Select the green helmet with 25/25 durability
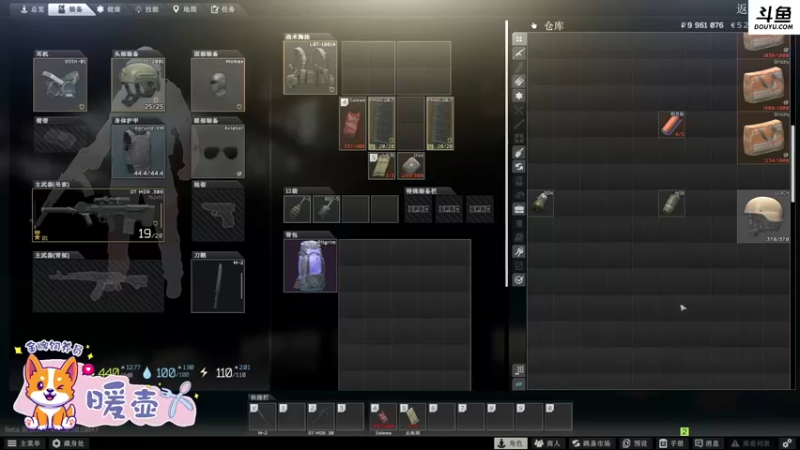Screen dimensions: 800x450 (138, 84)
